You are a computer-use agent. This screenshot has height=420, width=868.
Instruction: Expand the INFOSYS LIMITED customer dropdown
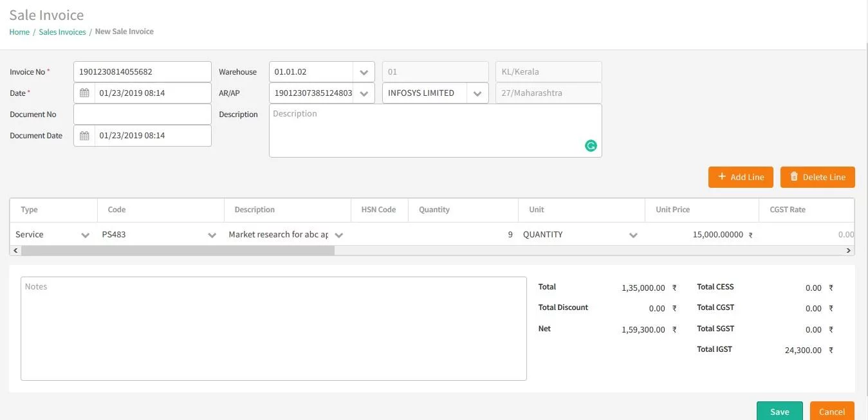[x=477, y=93]
